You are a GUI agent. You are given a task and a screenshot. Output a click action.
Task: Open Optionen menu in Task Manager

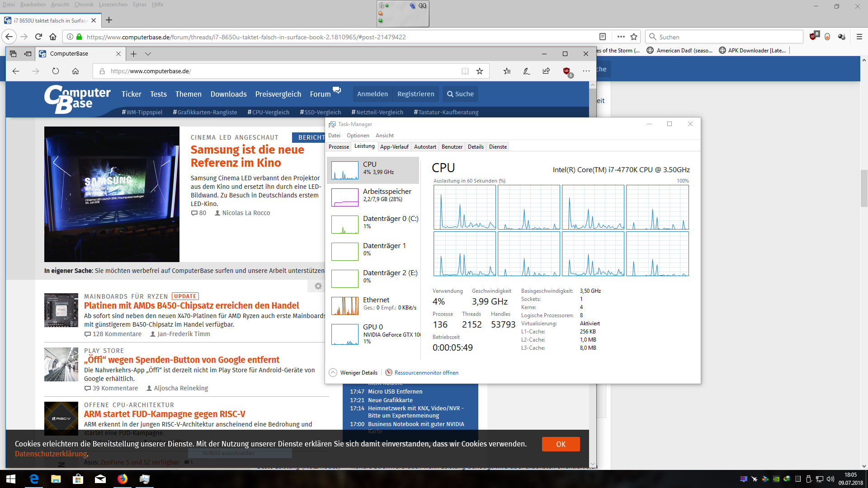(x=358, y=136)
